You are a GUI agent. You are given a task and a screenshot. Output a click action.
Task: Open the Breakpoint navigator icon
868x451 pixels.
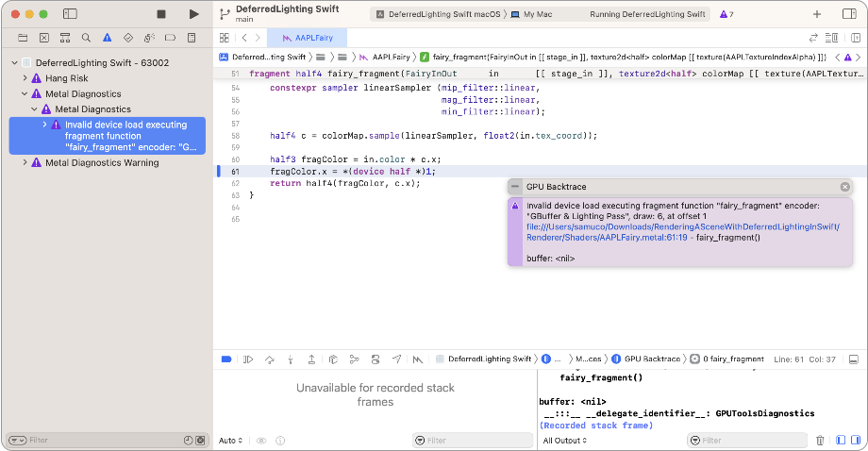(x=170, y=38)
